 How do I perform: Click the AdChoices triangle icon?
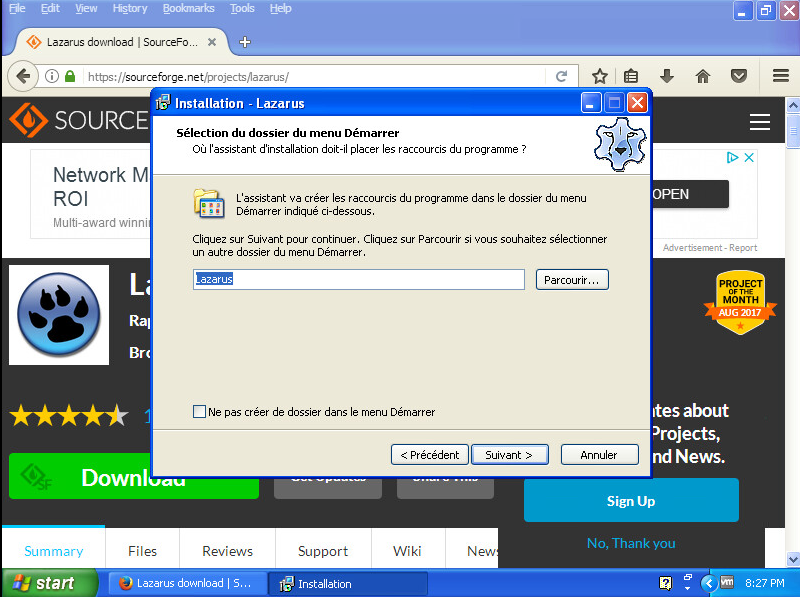click(x=733, y=158)
